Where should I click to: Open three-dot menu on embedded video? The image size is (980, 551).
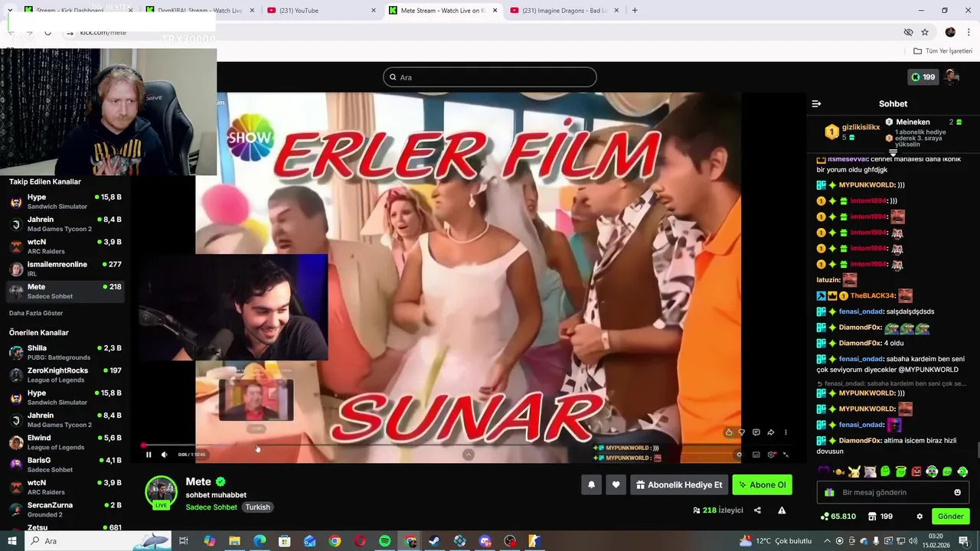[786, 432]
